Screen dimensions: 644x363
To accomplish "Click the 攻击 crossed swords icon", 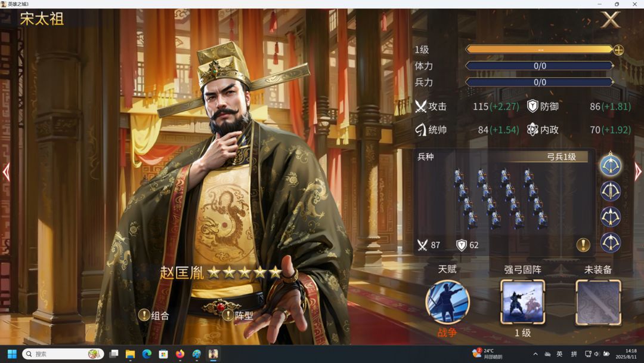I will click(421, 107).
